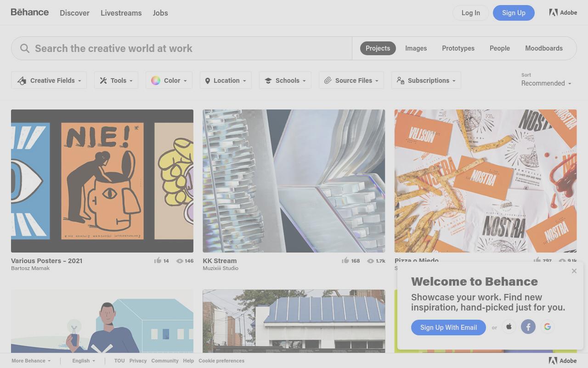Open Bartosz Mamak's profile link
This screenshot has height=368, width=588.
pos(30,268)
